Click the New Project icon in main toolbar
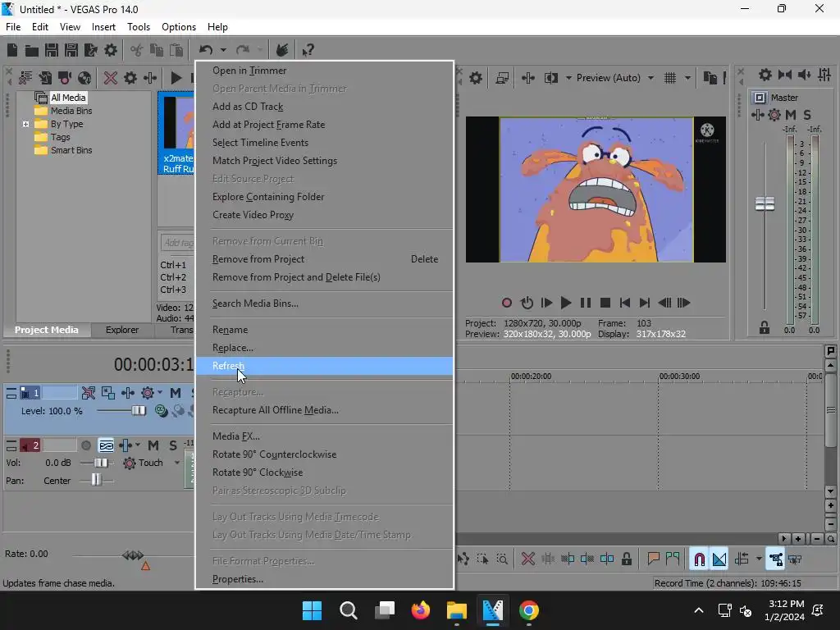This screenshot has height=630, width=840. [12, 50]
